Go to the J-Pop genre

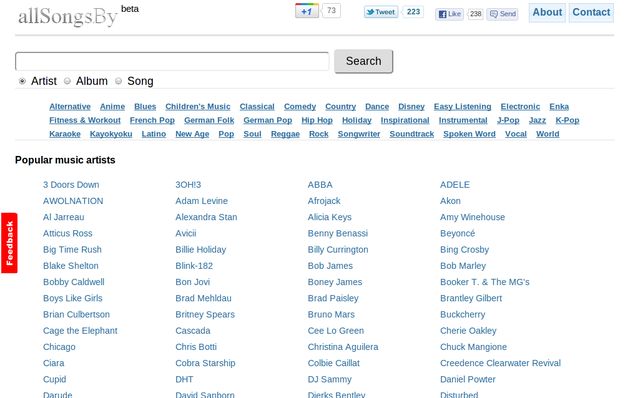(508, 120)
